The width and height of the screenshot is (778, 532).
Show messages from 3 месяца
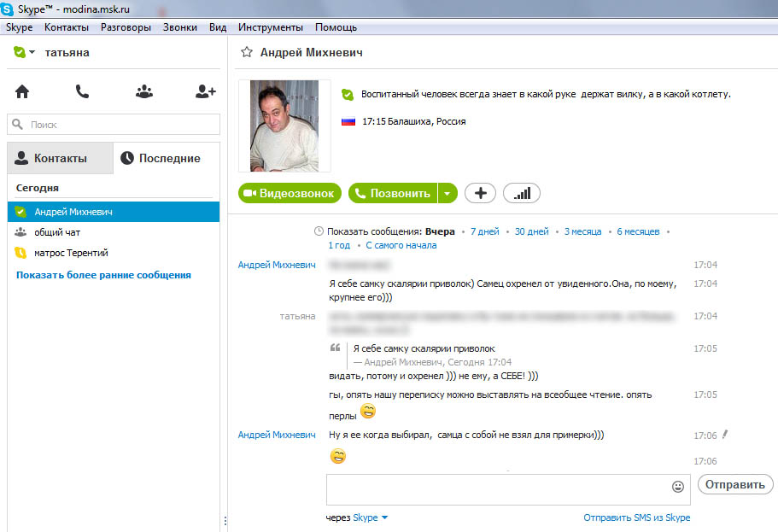coord(582,231)
